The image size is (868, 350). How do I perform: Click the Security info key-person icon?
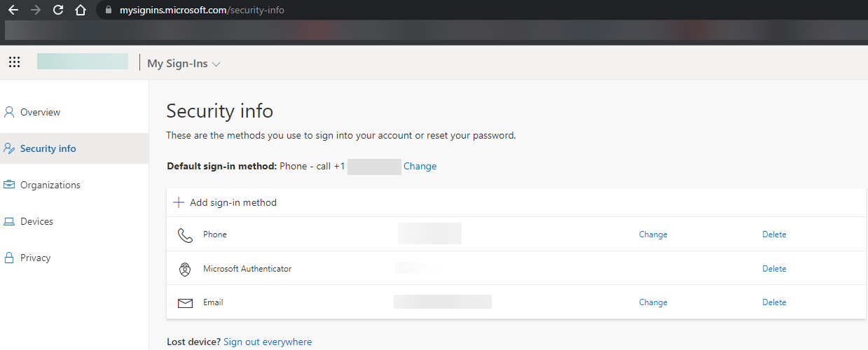point(9,148)
